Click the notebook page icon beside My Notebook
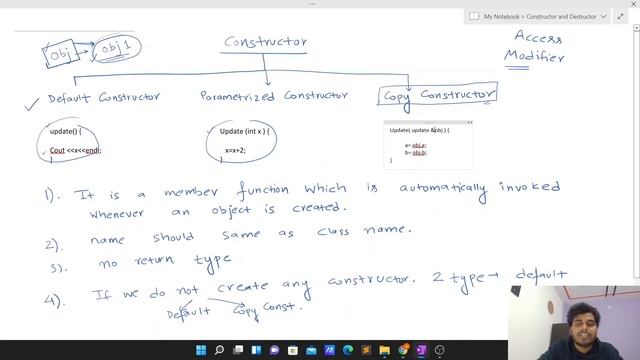This screenshot has width=640, height=360. click(474, 16)
